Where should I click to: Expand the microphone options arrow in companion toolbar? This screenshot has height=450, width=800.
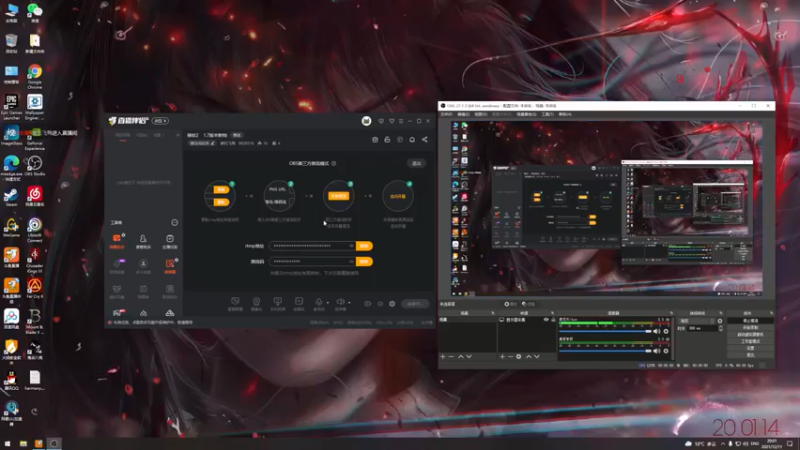[328, 303]
